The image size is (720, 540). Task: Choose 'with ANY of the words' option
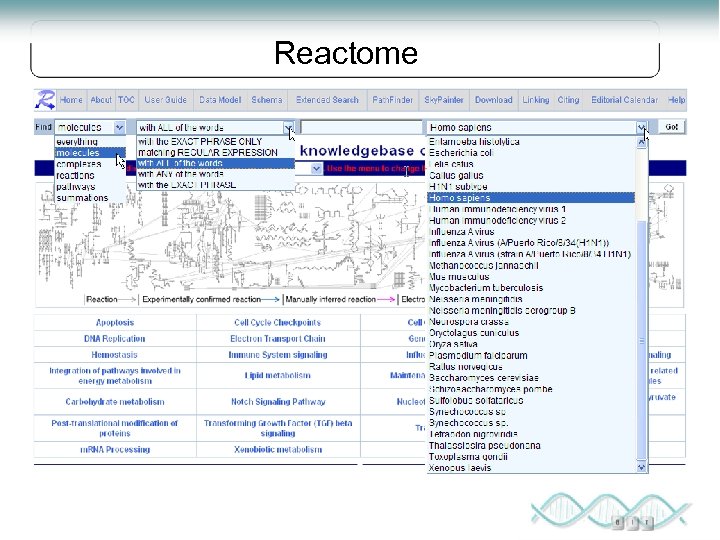215,174
